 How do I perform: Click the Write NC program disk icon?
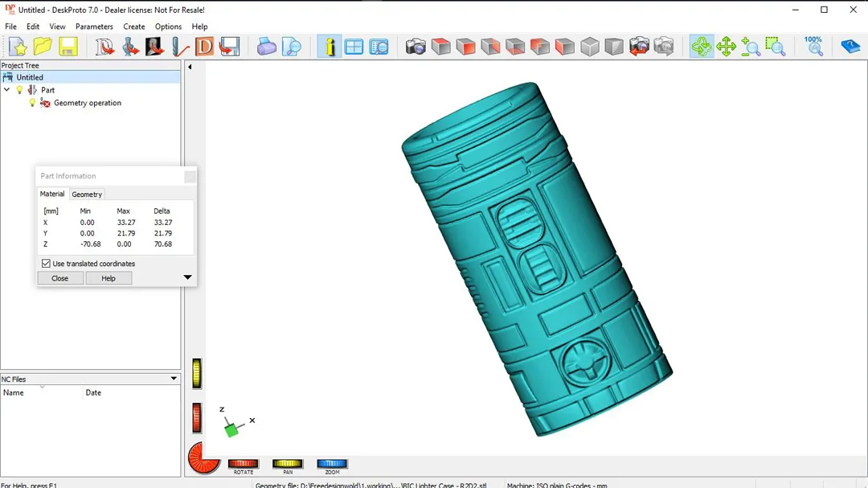(229, 47)
